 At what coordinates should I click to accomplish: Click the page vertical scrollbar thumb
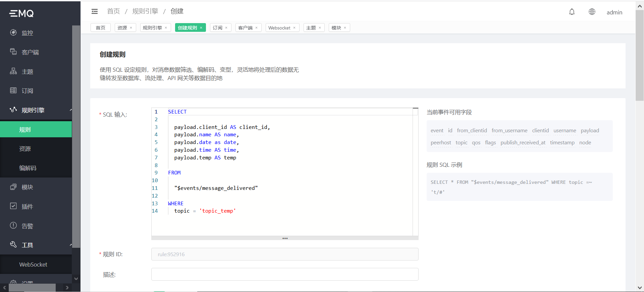click(x=640, y=55)
